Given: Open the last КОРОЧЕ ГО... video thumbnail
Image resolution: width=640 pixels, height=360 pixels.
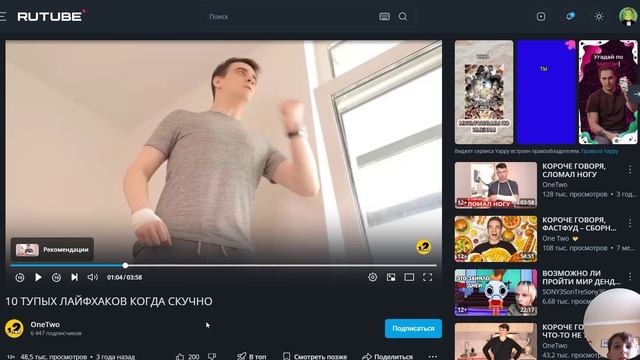Looking at the screenshot, I should (496, 342).
